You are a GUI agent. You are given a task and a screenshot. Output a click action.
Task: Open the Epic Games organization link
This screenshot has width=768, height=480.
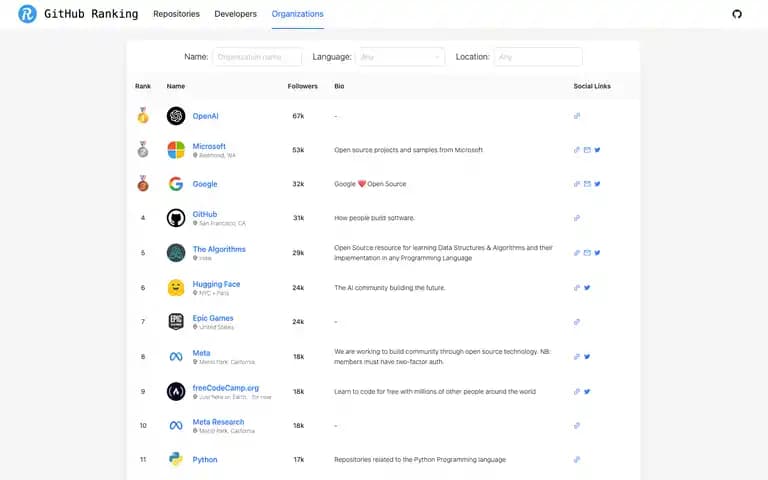pos(213,318)
